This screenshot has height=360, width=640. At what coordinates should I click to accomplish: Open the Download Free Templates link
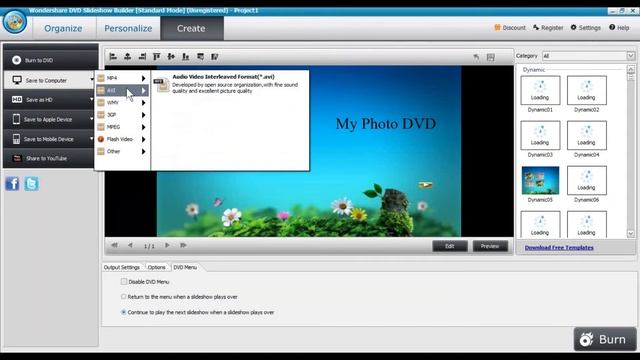tap(559, 248)
